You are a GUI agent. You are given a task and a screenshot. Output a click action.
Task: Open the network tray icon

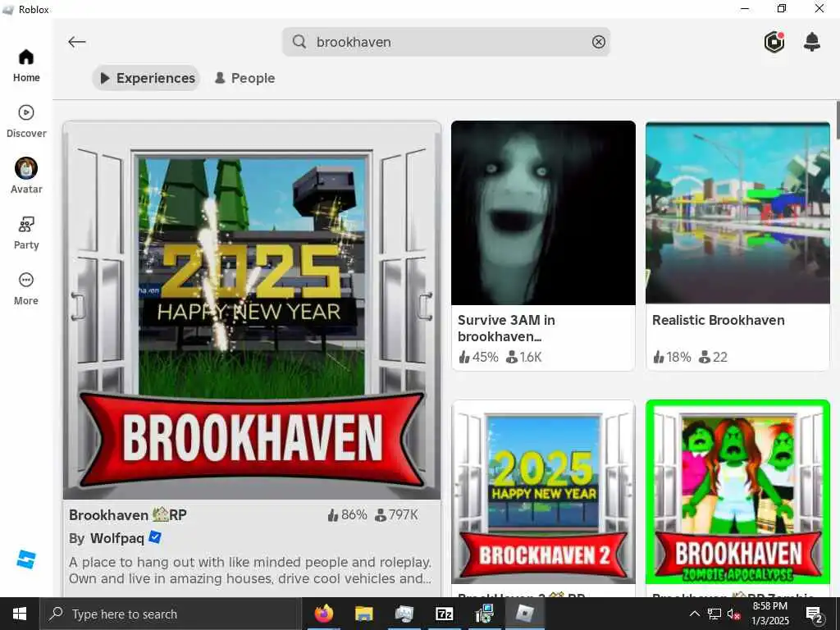[x=714, y=614]
